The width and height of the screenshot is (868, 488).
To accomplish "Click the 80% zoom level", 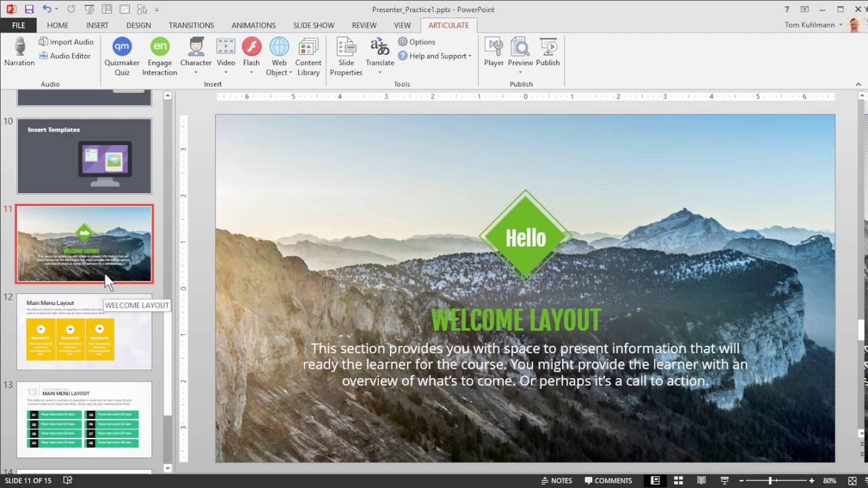I will point(829,481).
